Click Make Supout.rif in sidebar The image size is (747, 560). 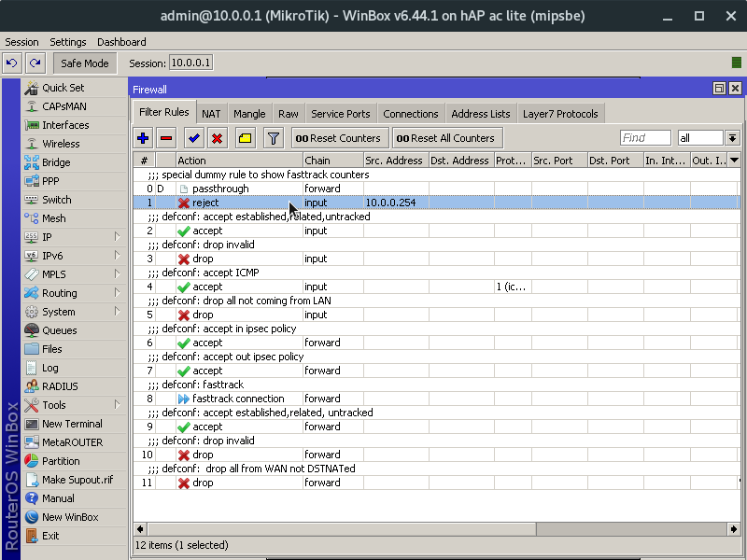[75, 480]
